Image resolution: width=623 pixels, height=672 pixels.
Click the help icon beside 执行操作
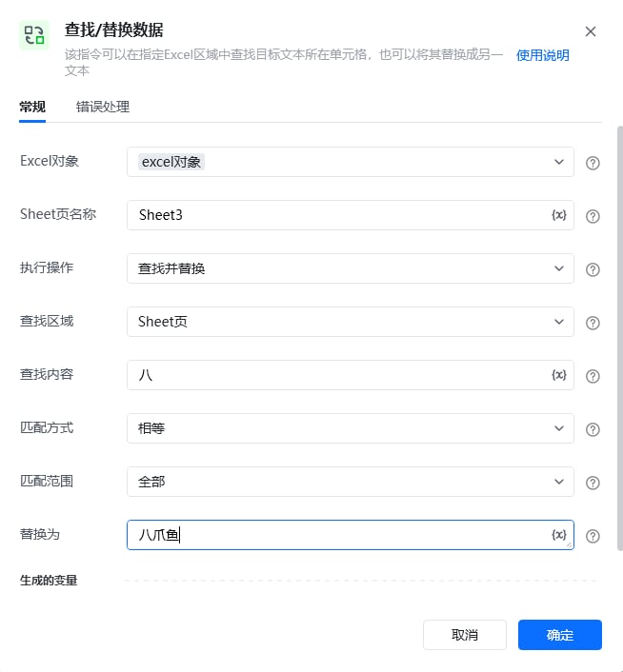(593, 269)
